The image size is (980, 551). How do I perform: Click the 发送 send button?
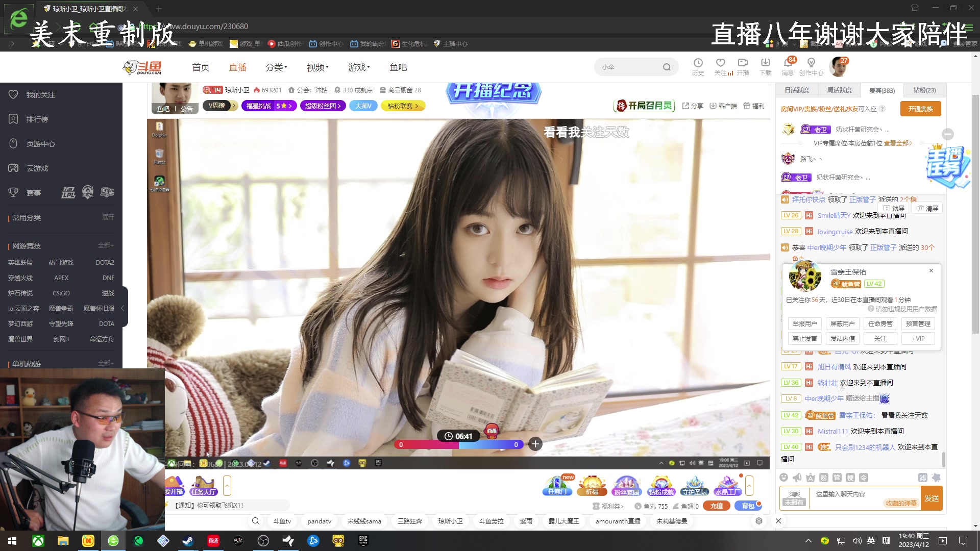click(932, 498)
